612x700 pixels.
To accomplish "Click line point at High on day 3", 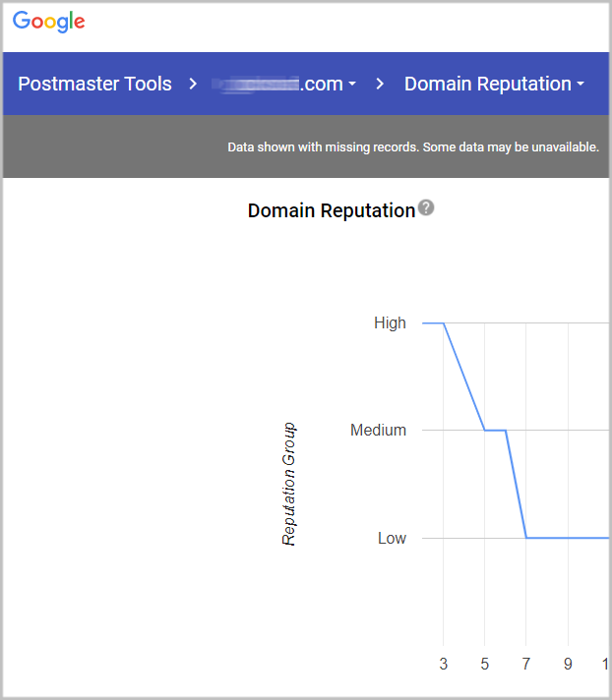I will [x=444, y=322].
